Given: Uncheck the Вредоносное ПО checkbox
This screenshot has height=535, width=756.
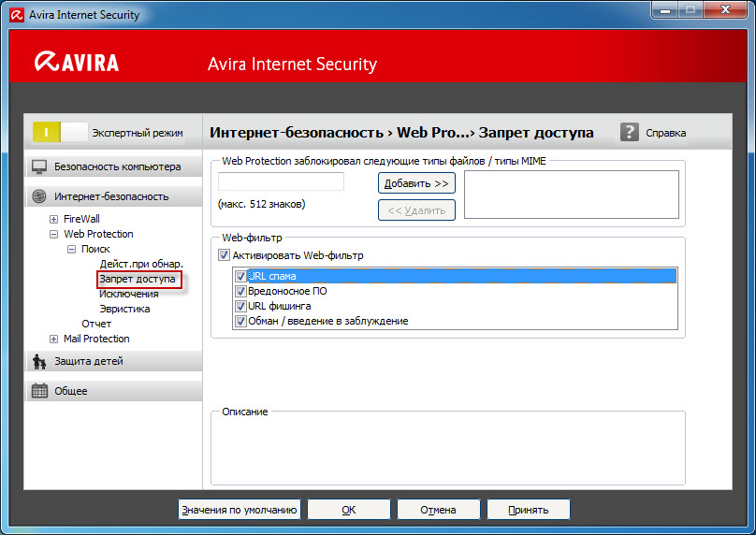Looking at the screenshot, I should [x=240, y=291].
